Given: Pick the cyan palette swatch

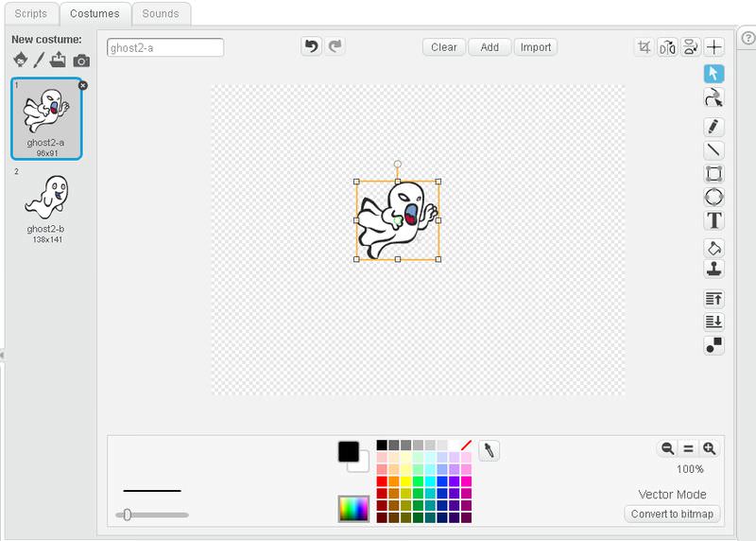Looking at the screenshot, I should [x=430, y=481].
